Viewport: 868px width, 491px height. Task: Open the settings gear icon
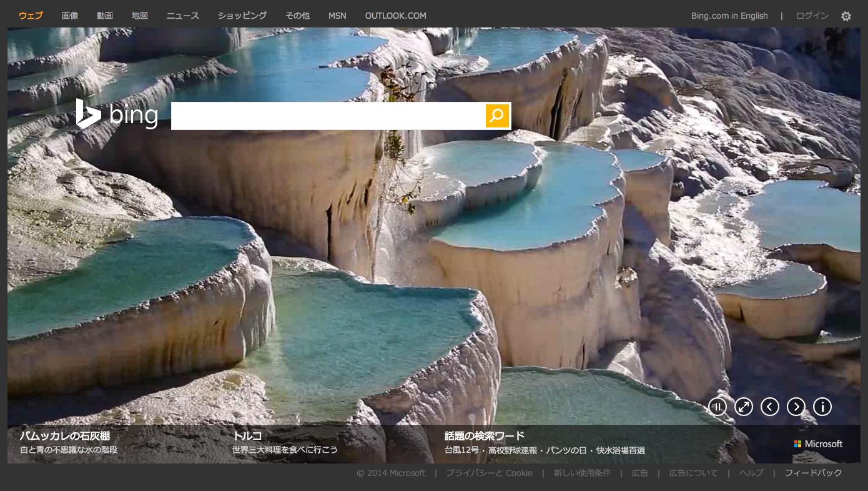click(x=846, y=16)
